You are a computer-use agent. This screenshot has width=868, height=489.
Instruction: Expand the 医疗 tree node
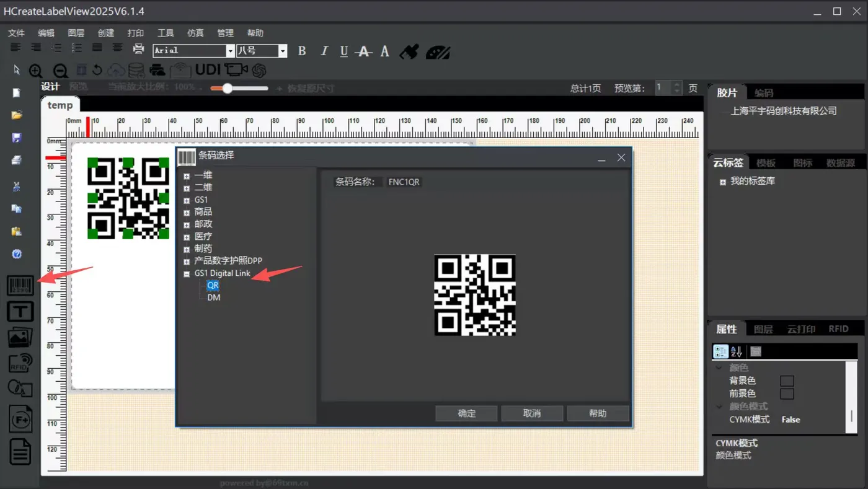pos(187,237)
